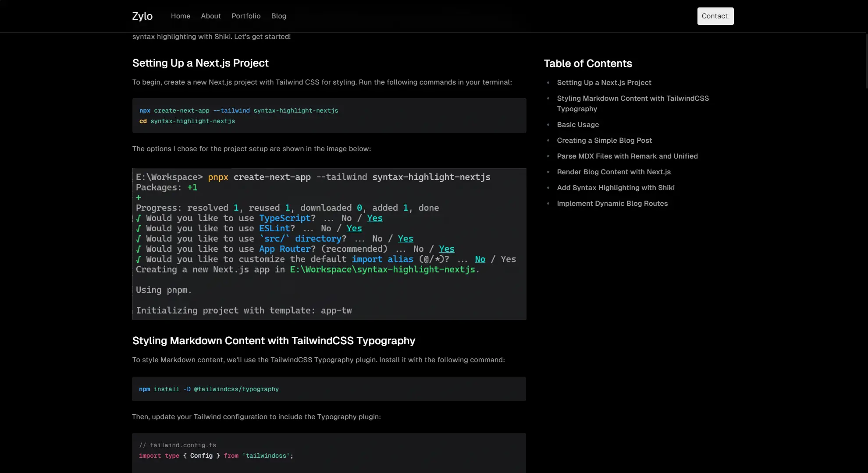Go to Add Syntax Highlighting with Shiki
Viewport: 868px width, 473px height.
(x=615, y=188)
